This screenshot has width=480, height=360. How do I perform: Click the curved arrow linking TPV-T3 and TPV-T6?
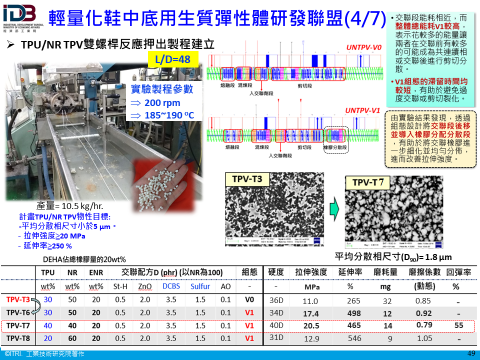(37, 306)
